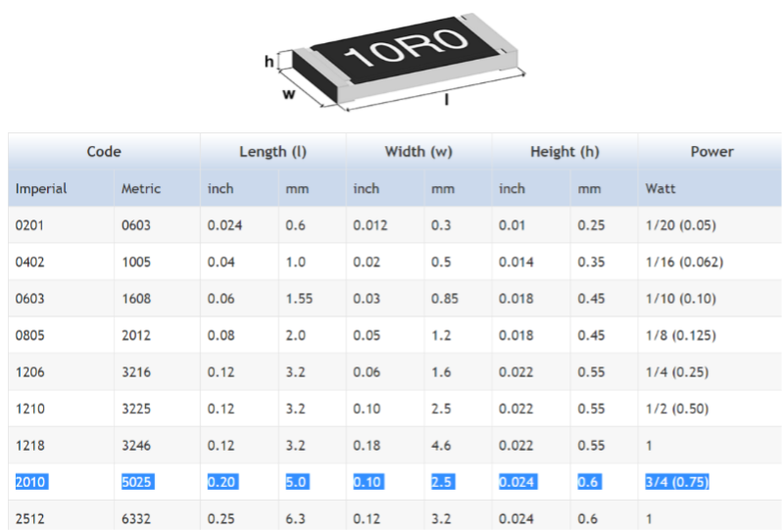This screenshot has width=784, height=532.
Task: Click the "Width (w)" column header
Action: pos(418,151)
